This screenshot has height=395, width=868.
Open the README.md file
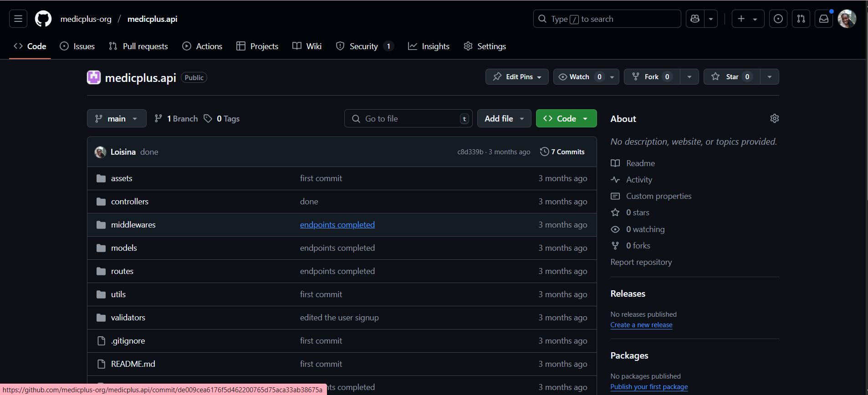pos(133,364)
